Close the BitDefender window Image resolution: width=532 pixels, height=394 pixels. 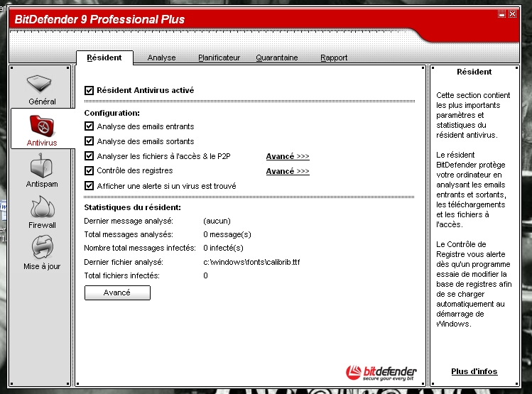(x=512, y=14)
